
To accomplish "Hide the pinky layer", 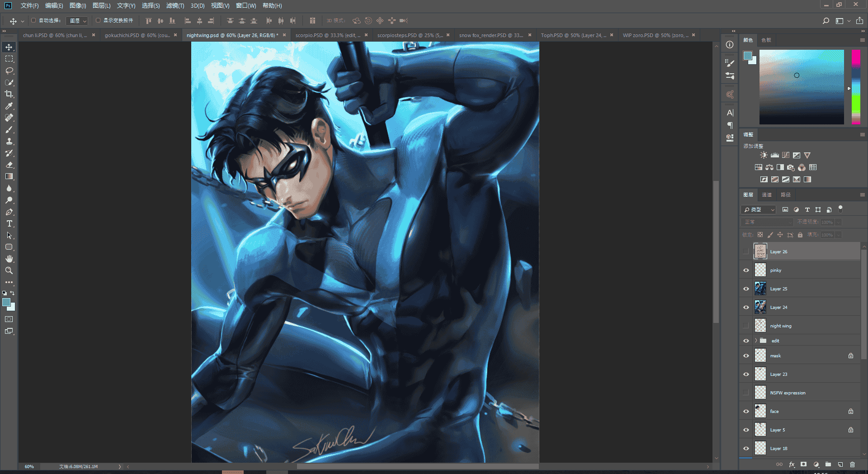I will pyautogui.click(x=746, y=270).
